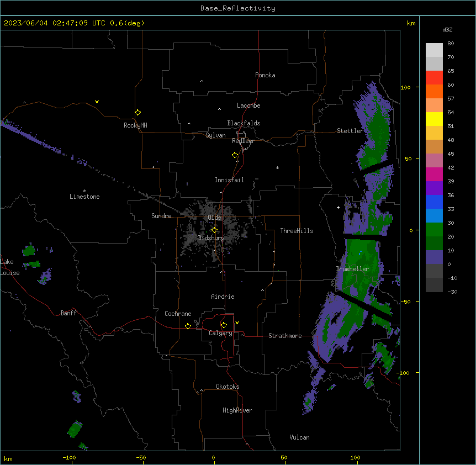Click the yellow diamond marker below Olds

pyautogui.click(x=214, y=230)
